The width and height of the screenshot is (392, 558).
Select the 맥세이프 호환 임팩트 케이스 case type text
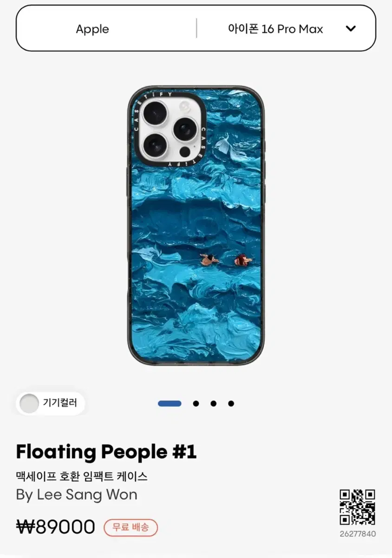coord(82,476)
